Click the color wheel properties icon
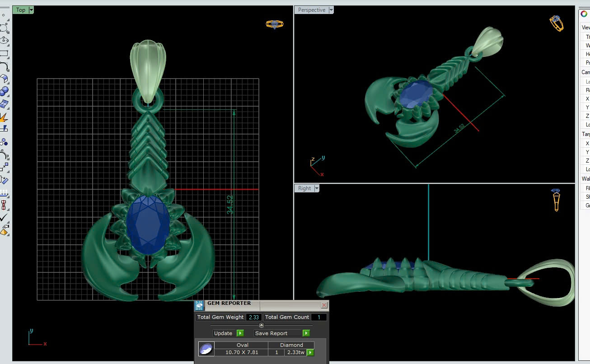This screenshot has width=590, height=364. [x=584, y=14]
